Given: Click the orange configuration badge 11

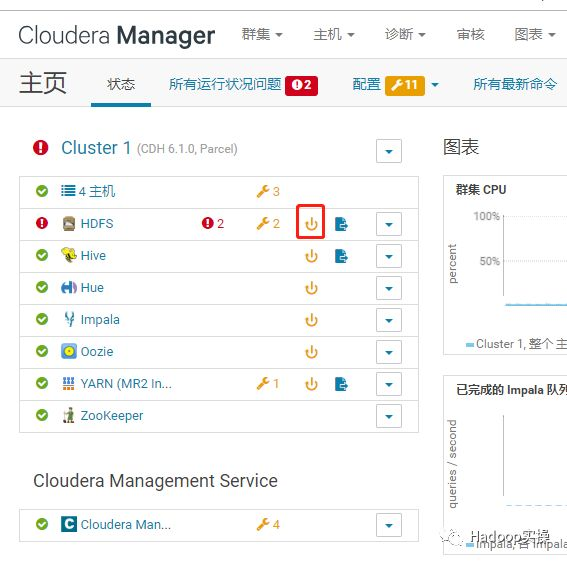Looking at the screenshot, I should click(x=405, y=86).
